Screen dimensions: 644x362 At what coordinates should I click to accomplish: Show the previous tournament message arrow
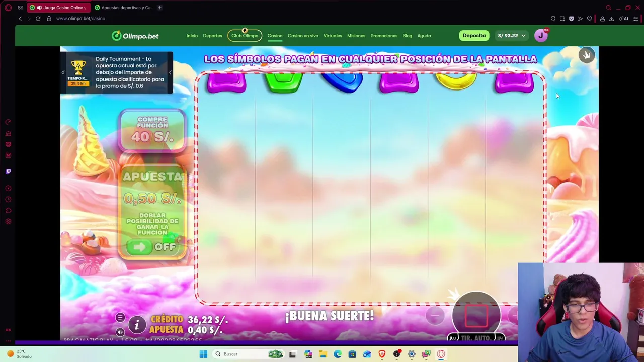click(x=63, y=73)
